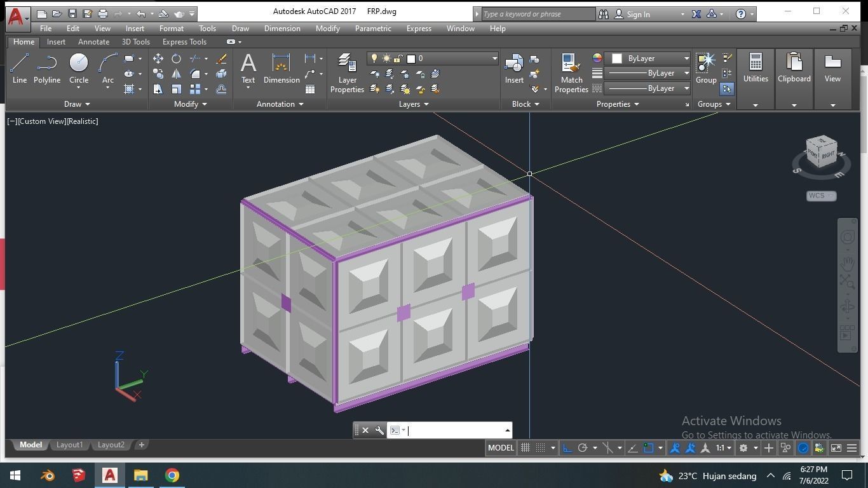Expand the Annotation panel
Viewport: 868px width, 488px height.
pyautogui.click(x=280, y=104)
